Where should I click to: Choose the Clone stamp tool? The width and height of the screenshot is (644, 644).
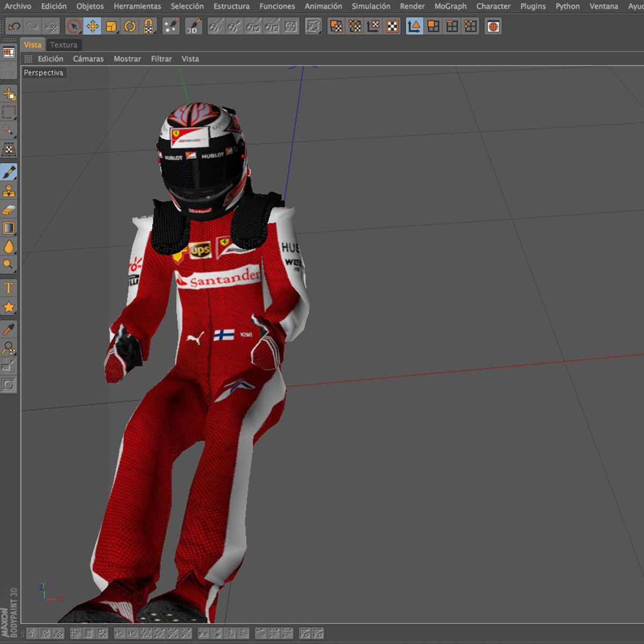point(9,191)
